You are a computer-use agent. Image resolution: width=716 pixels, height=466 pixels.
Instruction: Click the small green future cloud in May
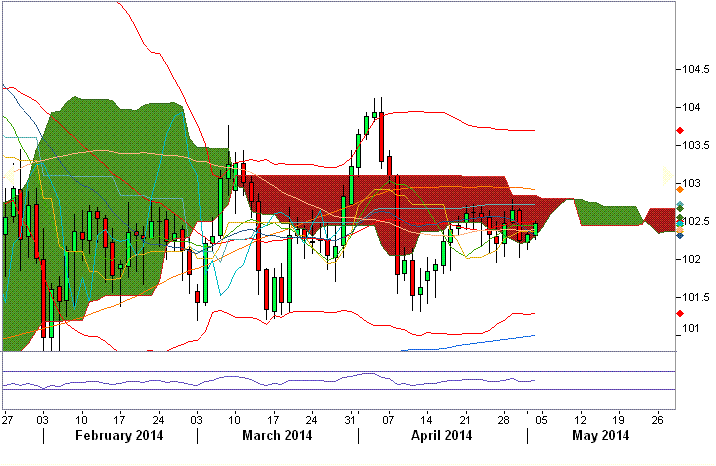610,215
